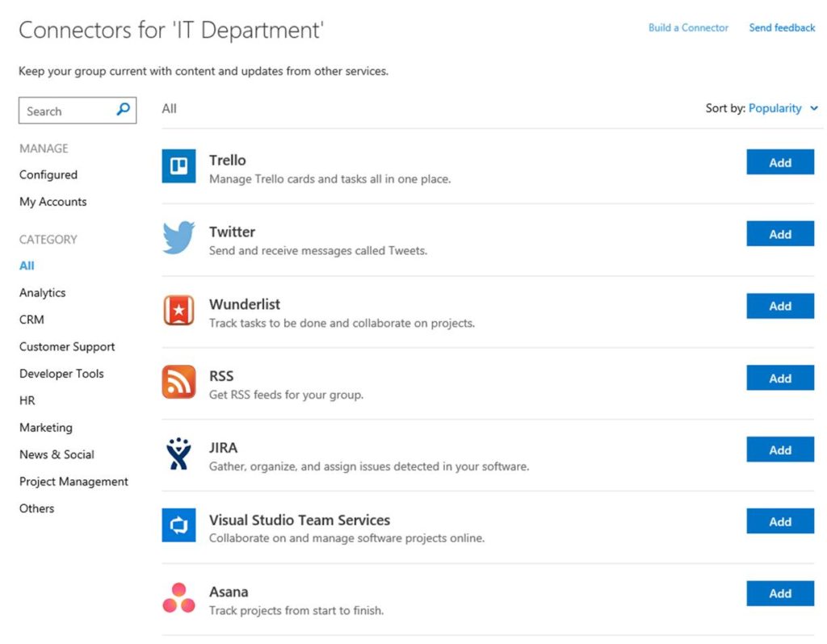Click 'Collaborate on and manage software projects' text

click(x=346, y=538)
